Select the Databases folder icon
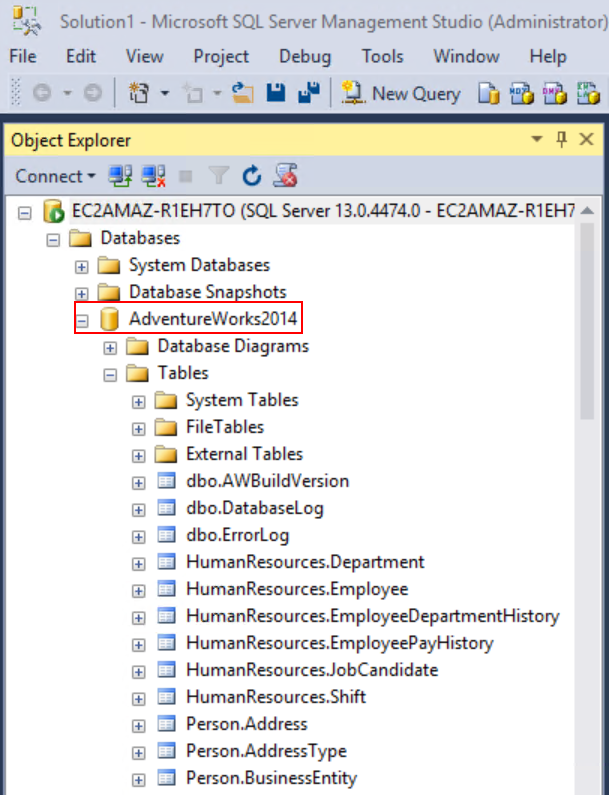This screenshot has height=795, width=609. tap(80, 238)
